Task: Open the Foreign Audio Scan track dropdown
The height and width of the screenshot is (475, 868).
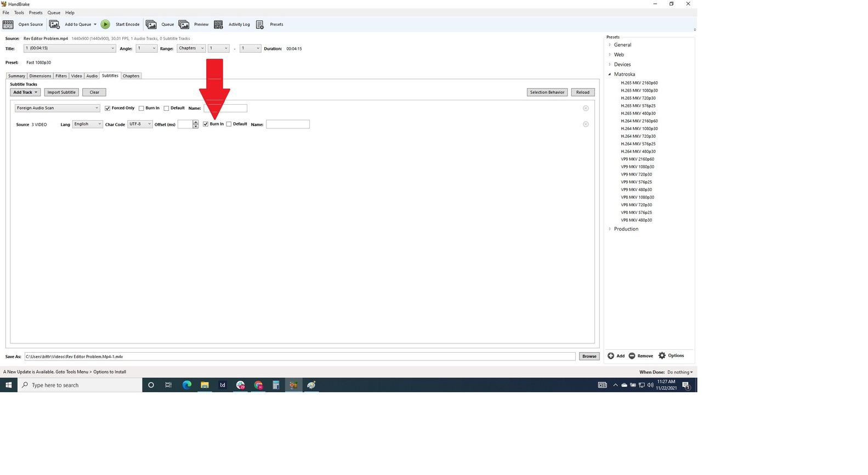Action: tap(58, 108)
